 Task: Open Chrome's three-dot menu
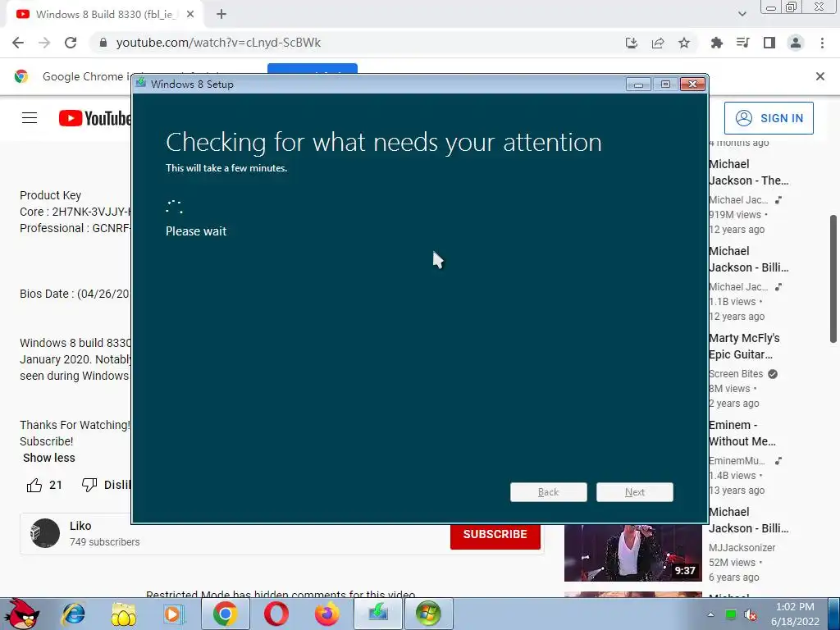point(822,43)
